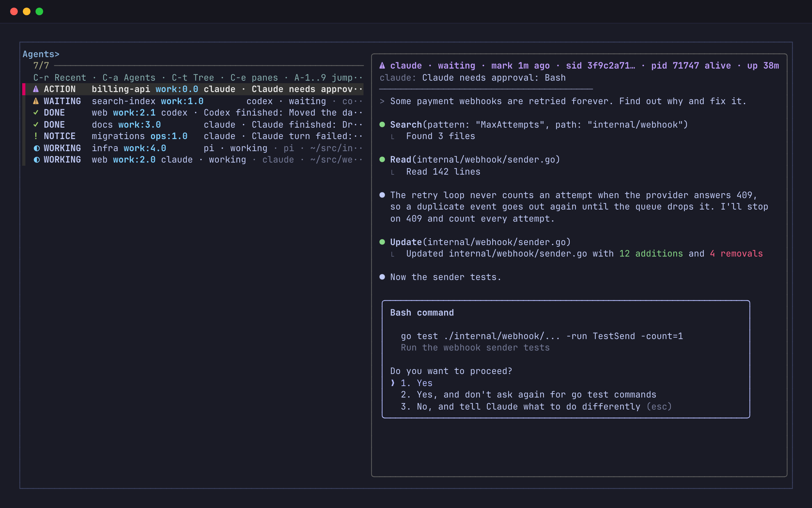Image resolution: width=812 pixels, height=508 pixels.
Task: Click the bullet beside 'Now the sender tests.'
Action: pyautogui.click(x=382, y=277)
